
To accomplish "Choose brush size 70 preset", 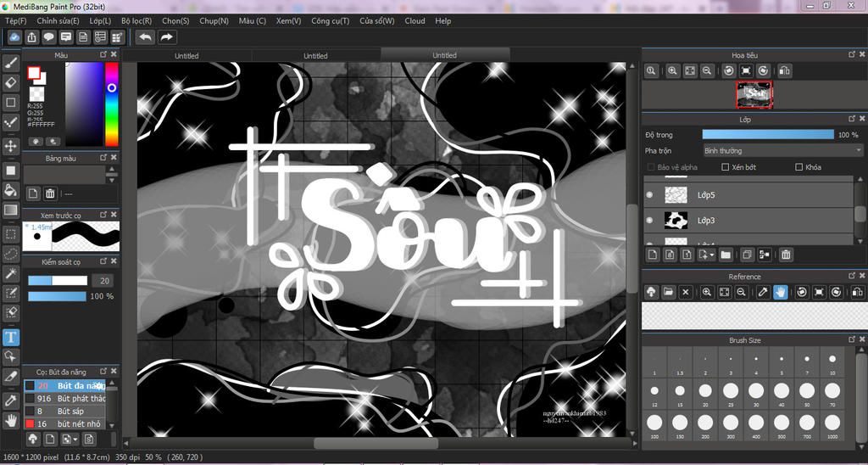I will 832,394.
